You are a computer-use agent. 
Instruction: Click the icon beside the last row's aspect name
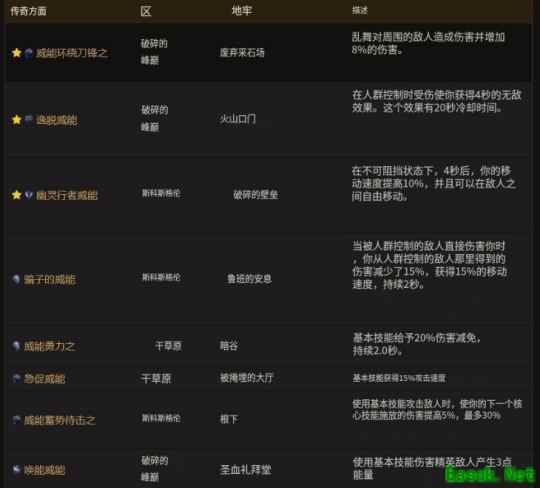[x=16, y=470]
